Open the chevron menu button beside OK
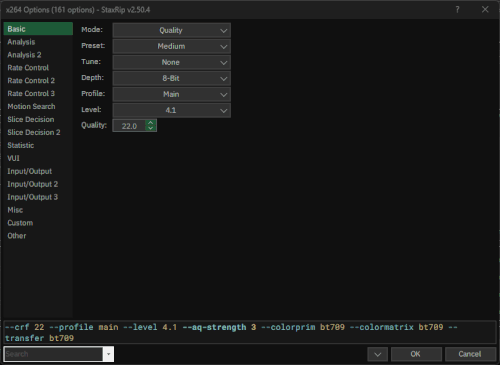 (377, 354)
